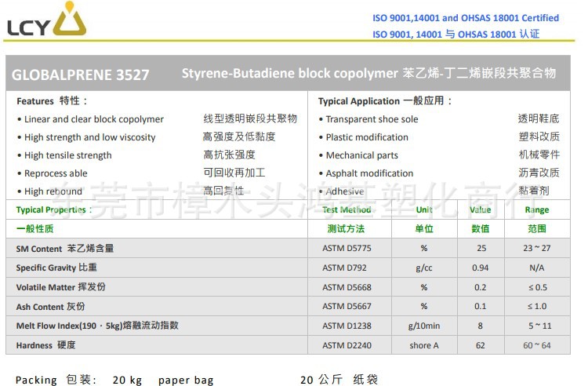Click SM Content value 25
The image size is (588, 386).
[481, 249]
